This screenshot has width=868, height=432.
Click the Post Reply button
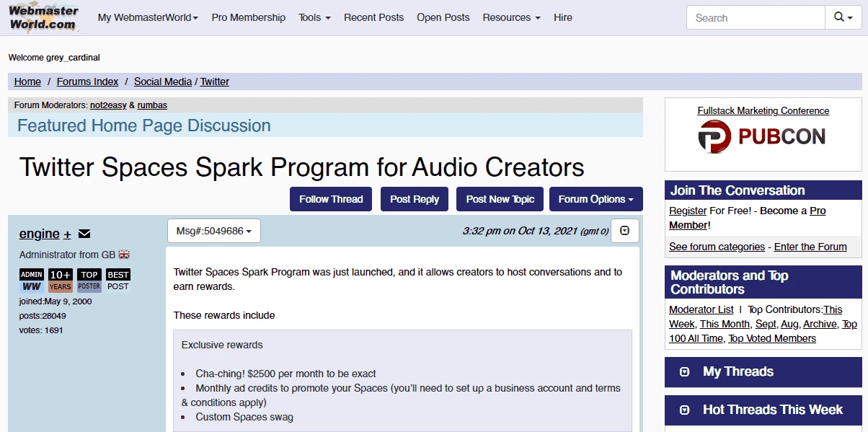[415, 199]
